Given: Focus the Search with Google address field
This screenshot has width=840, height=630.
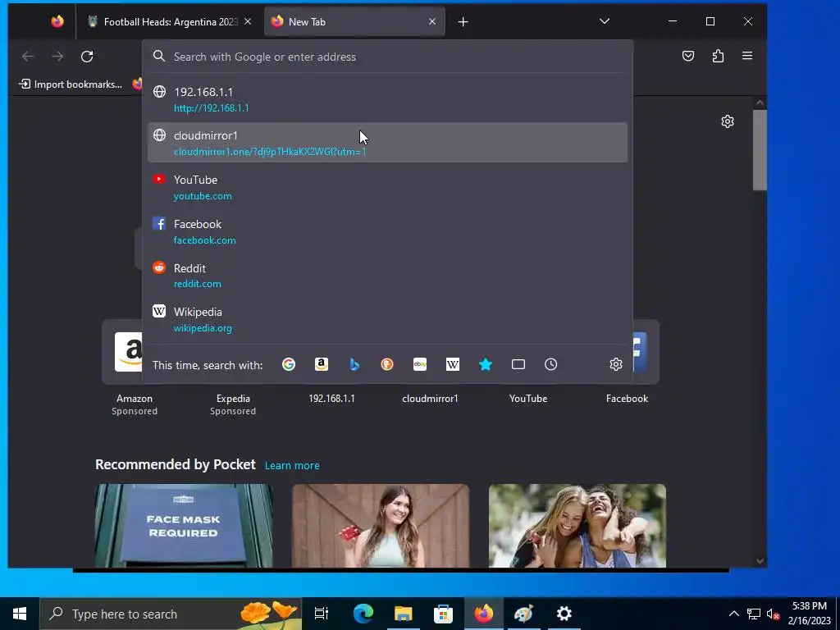Looking at the screenshot, I should click(x=387, y=57).
